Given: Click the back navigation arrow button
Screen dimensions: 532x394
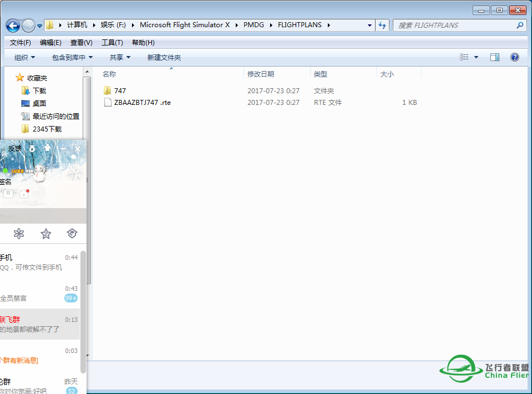Looking at the screenshot, I should click(12, 25).
